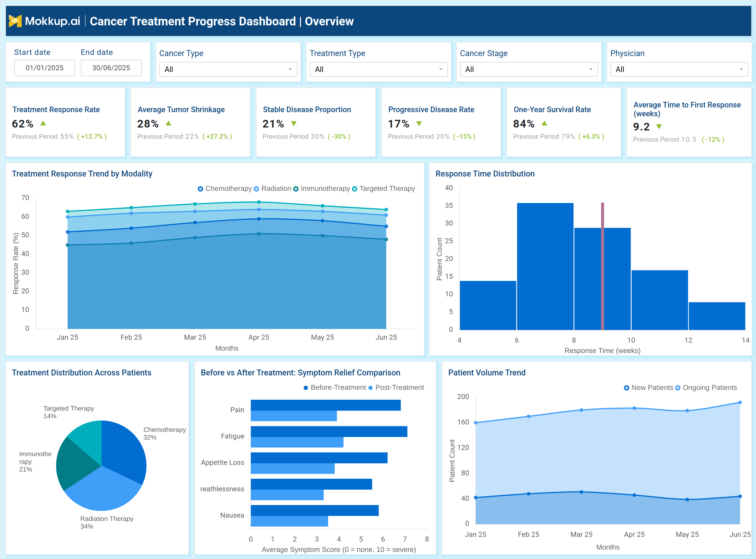Toggle the Before-Treatment legend dot

click(306, 388)
